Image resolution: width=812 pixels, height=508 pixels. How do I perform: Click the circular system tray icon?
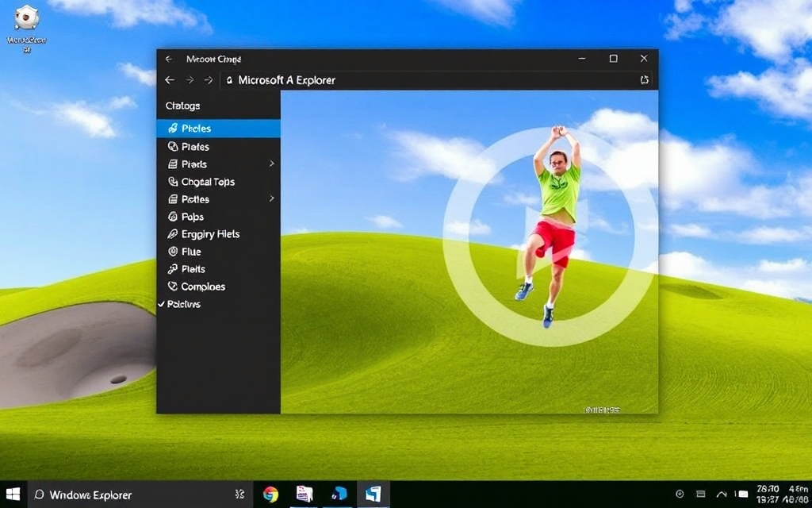point(680,494)
